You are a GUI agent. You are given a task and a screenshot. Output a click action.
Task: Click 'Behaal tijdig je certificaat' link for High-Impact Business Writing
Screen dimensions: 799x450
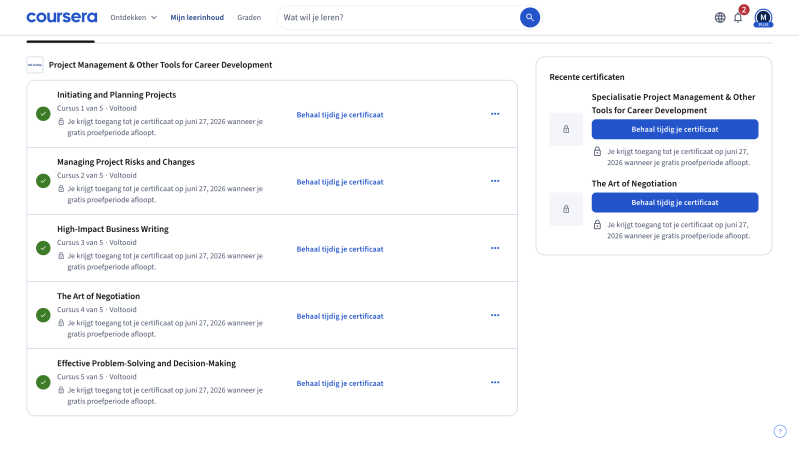(x=340, y=249)
